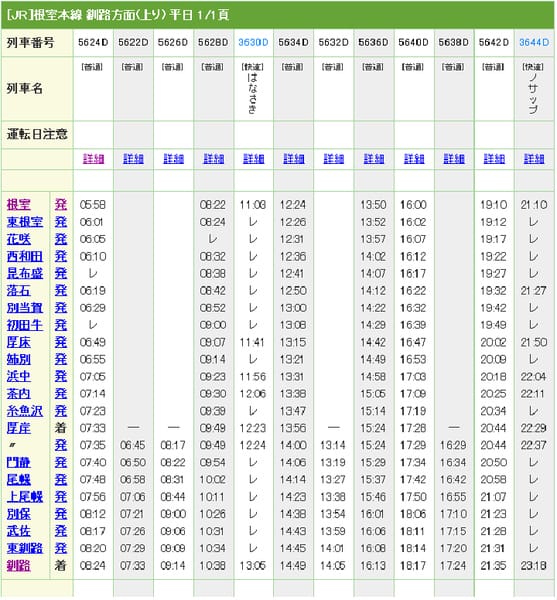Viewport: 557px width, 600px height.
Task: Open the 西和田 station link
Action: pos(25,256)
